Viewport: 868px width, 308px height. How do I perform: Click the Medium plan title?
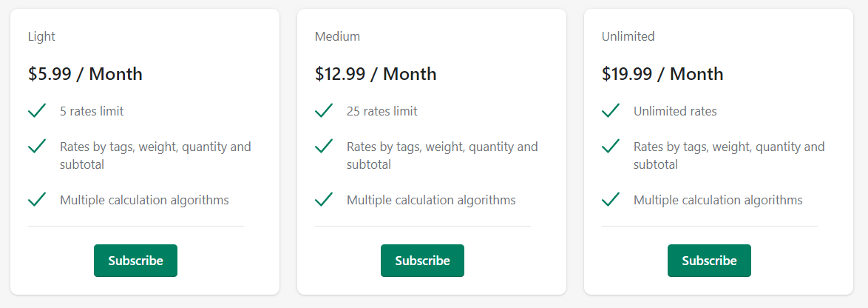tap(337, 36)
